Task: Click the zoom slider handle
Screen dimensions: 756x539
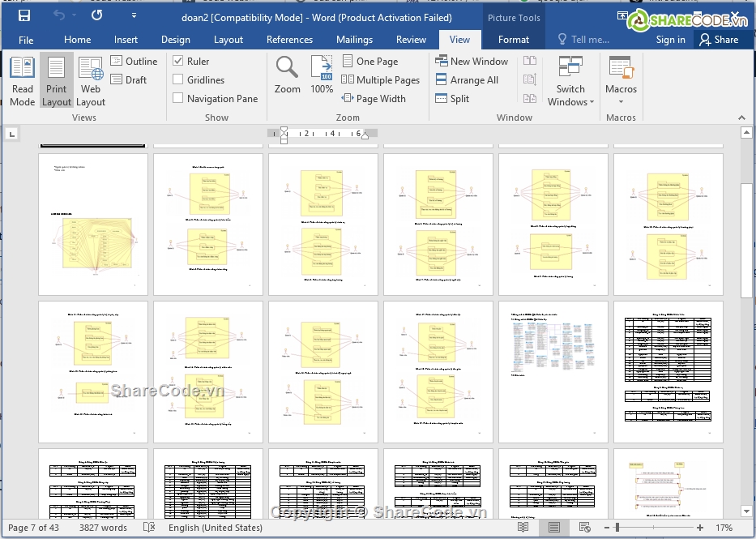Action: [x=617, y=528]
